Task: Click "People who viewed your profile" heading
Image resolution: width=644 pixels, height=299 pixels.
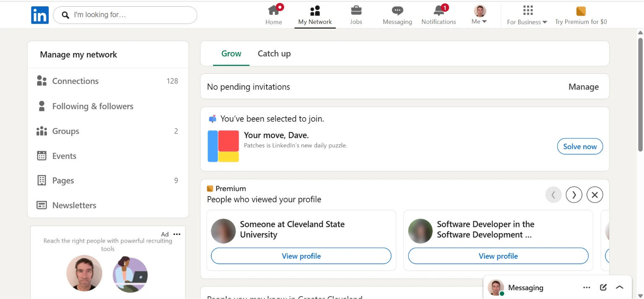Action: click(x=264, y=199)
